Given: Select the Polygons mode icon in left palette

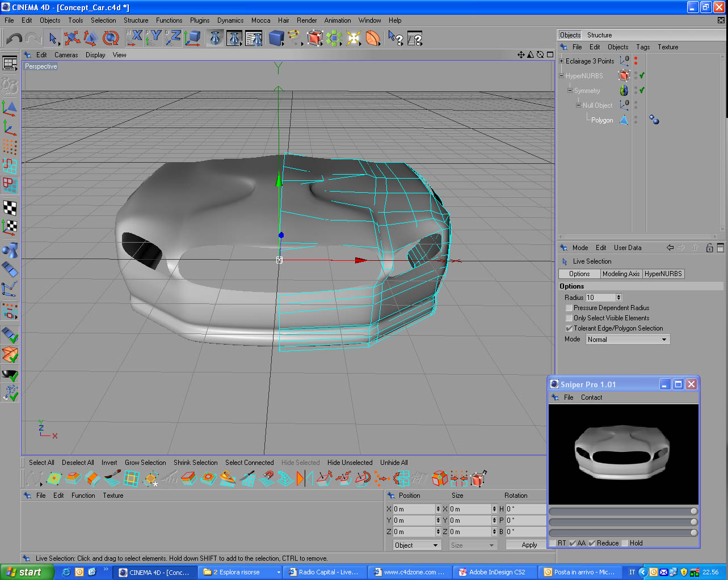Looking at the screenshot, I should click(10, 185).
